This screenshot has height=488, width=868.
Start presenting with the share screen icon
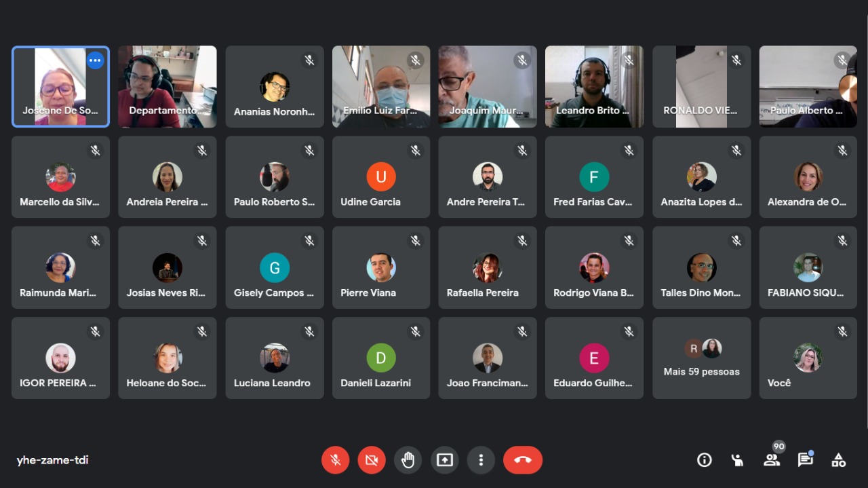444,460
